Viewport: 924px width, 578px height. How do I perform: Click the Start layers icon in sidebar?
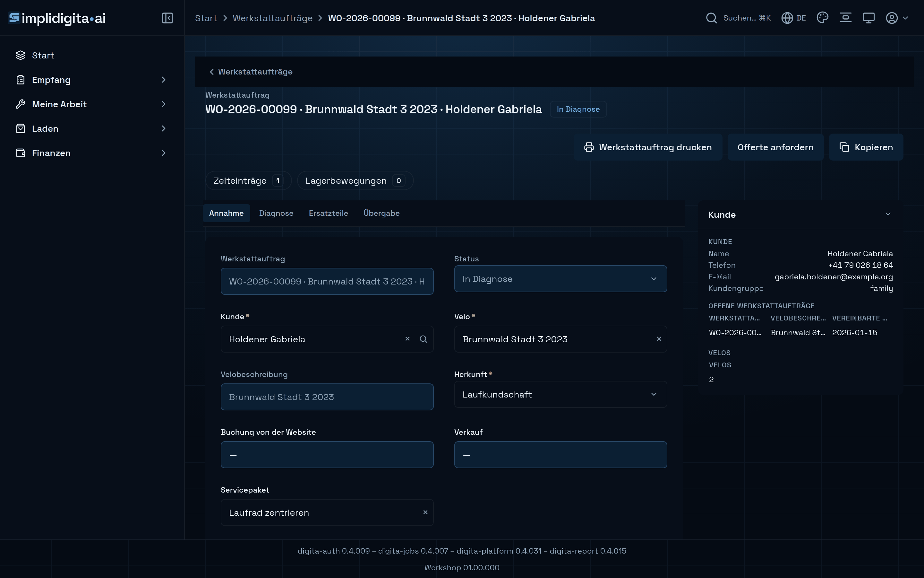[x=21, y=56]
